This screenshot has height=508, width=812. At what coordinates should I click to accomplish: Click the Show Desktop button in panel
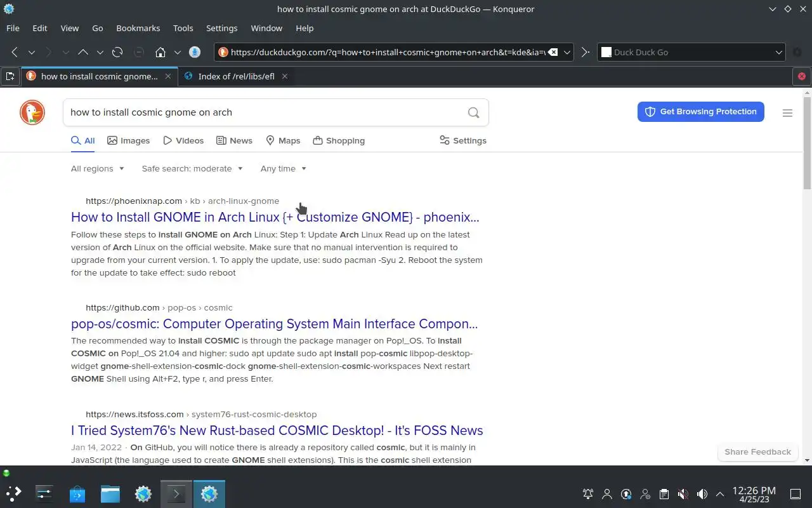[x=795, y=494]
